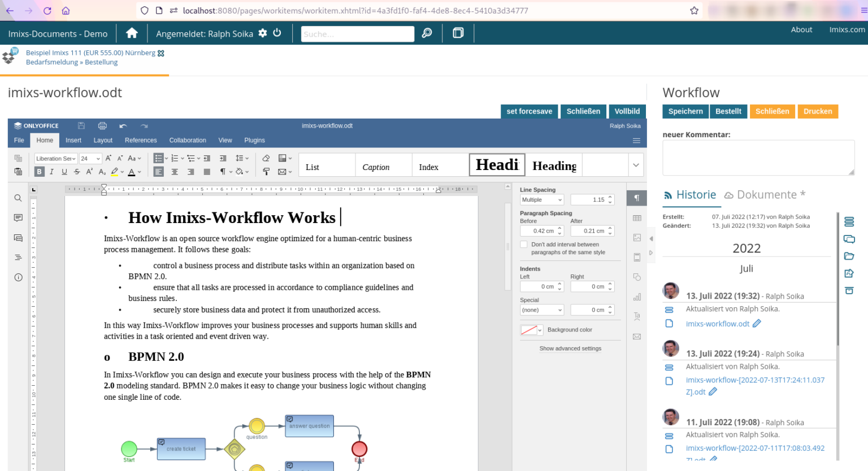Open the Mail Merge settings icon
This screenshot has height=471, width=868.
(x=637, y=336)
